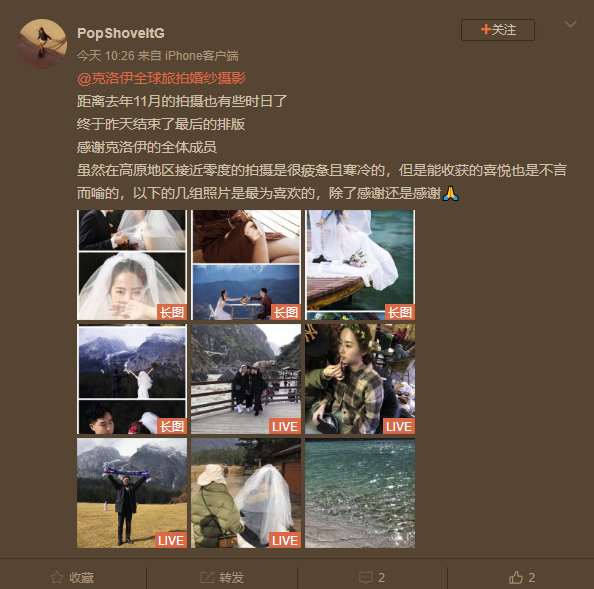Open the comments icon showing 2
Viewport: 594px width, 589px height.
click(366, 577)
